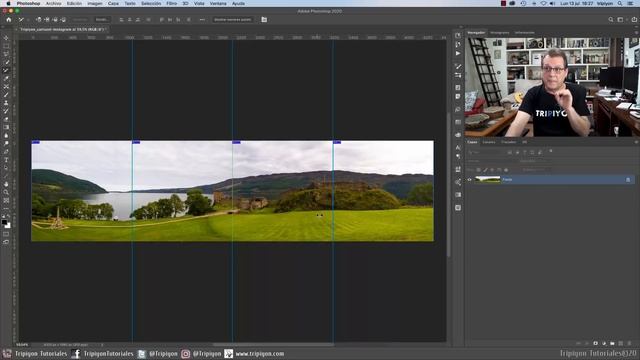
Task: Click the foreground color swatch
Action: (4, 222)
